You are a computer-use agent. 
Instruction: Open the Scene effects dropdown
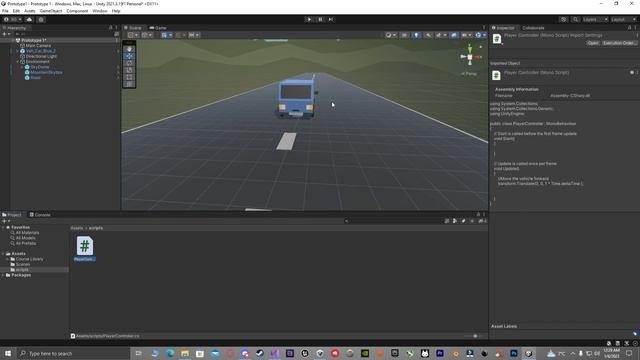pyautogui.click(x=441, y=35)
